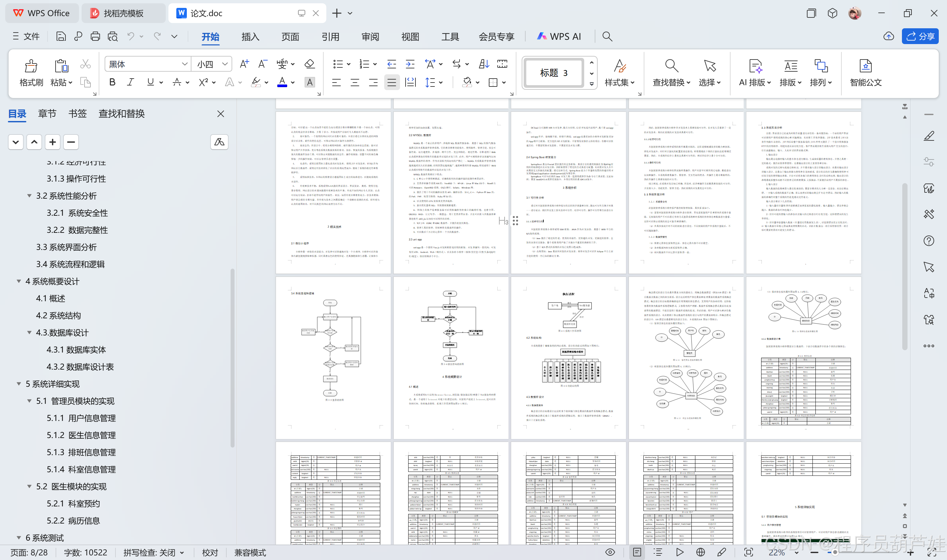Click the Print icon in quick toolbar

(95, 36)
